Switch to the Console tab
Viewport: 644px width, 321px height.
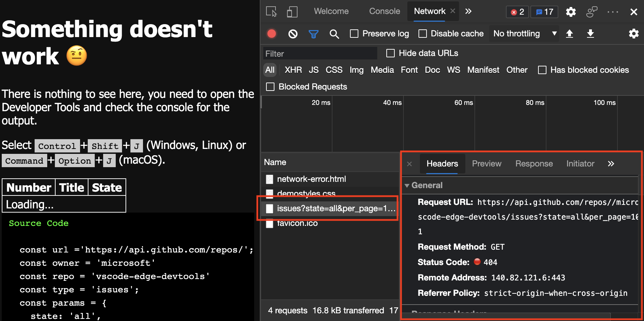coord(385,11)
